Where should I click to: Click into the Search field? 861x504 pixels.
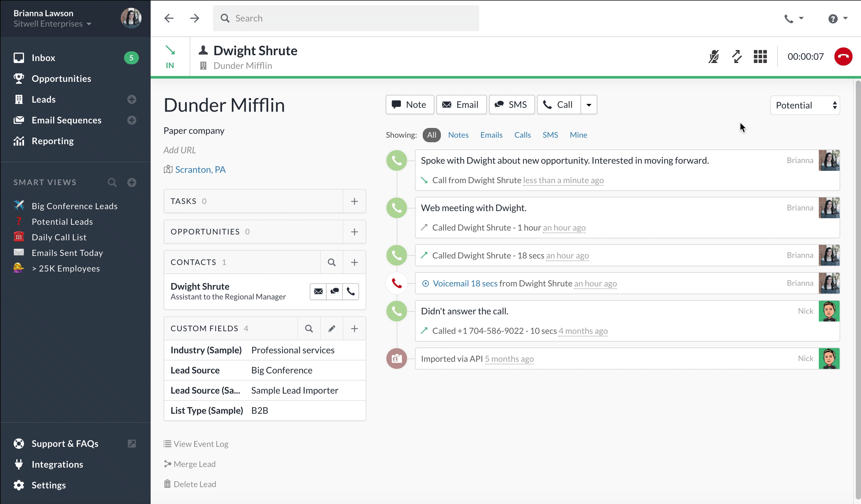point(346,18)
